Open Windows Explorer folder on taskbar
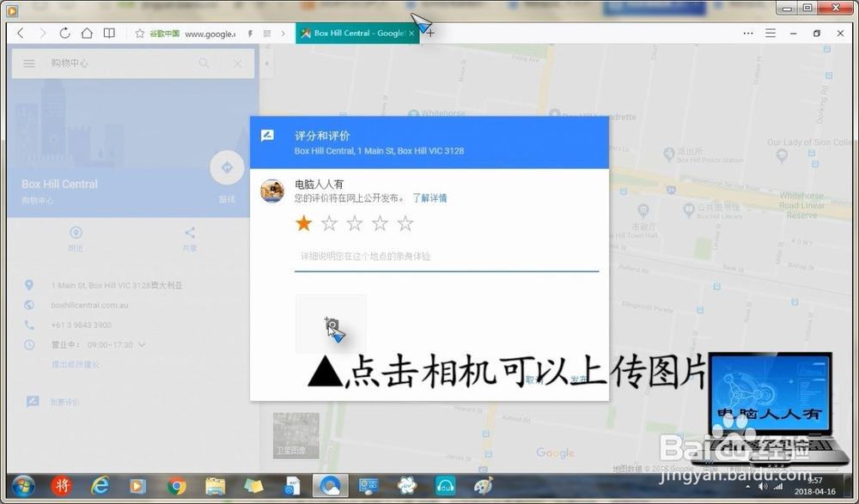 (x=215, y=486)
